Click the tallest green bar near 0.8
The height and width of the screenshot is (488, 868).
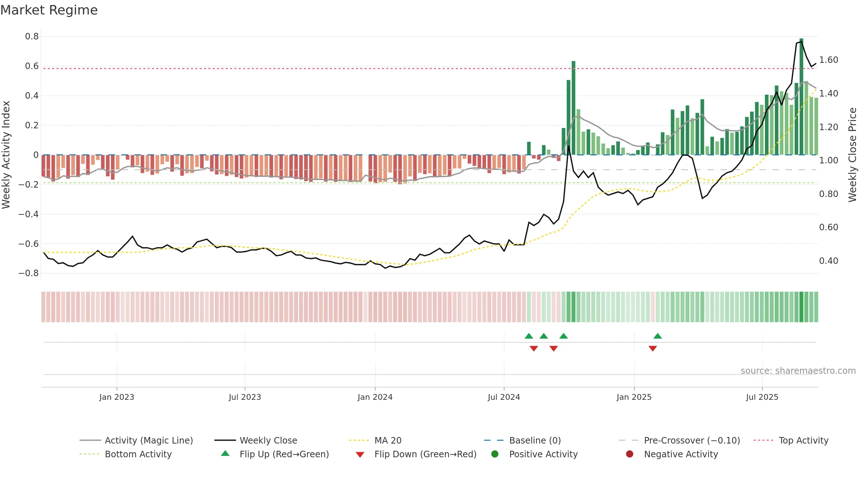(801, 97)
